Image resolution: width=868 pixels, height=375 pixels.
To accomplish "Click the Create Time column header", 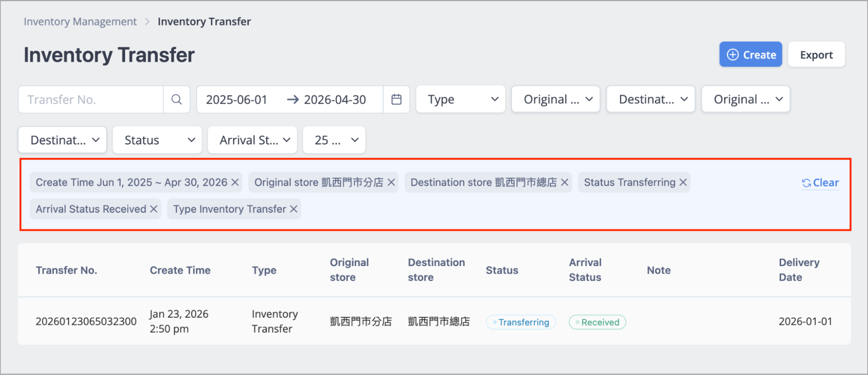I will (180, 270).
